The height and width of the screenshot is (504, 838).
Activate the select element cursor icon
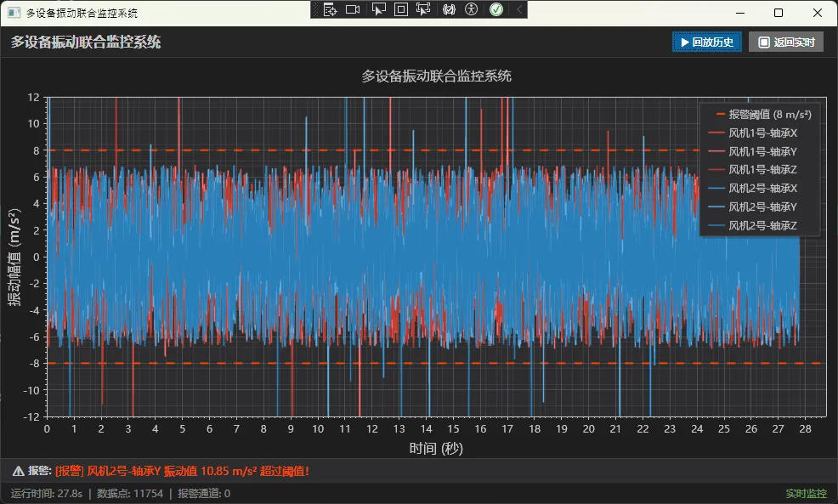point(379,9)
